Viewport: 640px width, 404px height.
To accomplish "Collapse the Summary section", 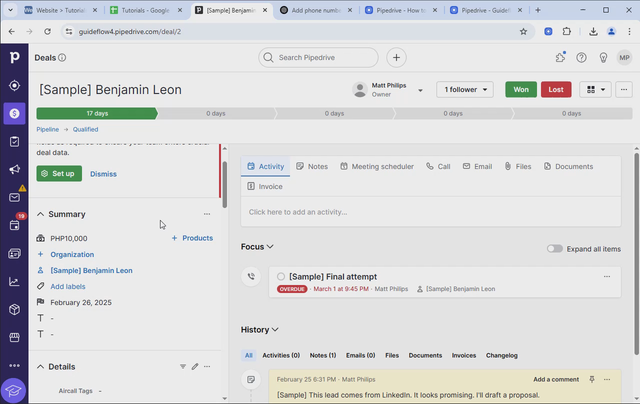I will tap(41, 214).
